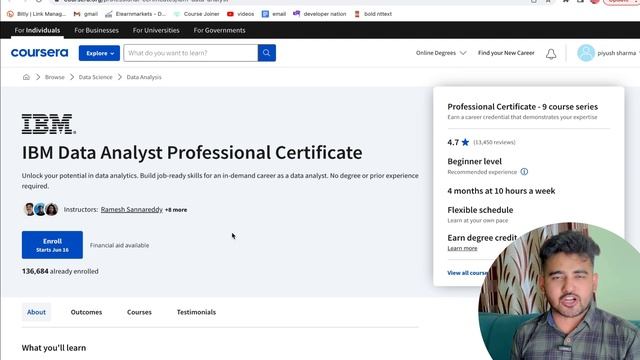The width and height of the screenshot is (640, 360).
Task: Select the For Governments tab
Action: (219, 30)
